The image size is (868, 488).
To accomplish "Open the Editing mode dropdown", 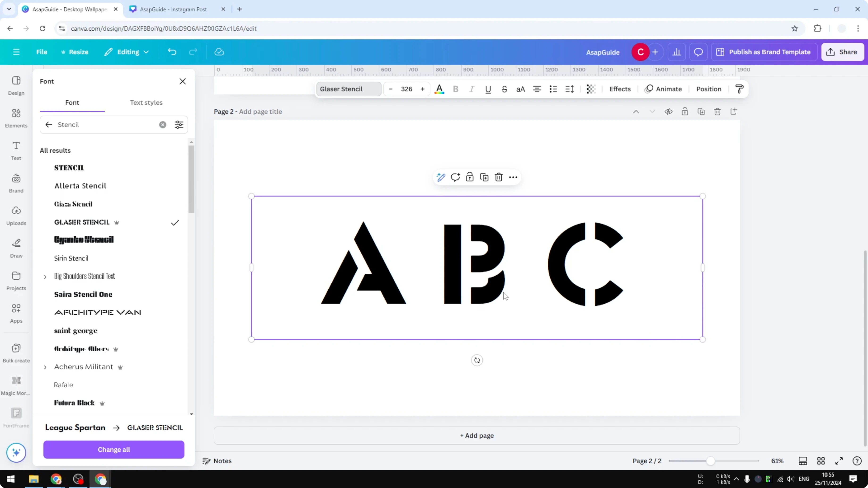I will click(127, 52).
